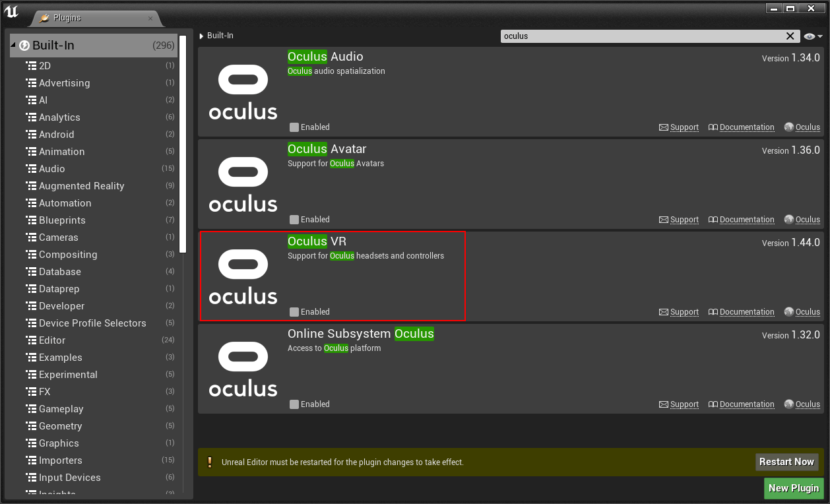
Task: Select the Experimental category
Action: click(94, 375)
